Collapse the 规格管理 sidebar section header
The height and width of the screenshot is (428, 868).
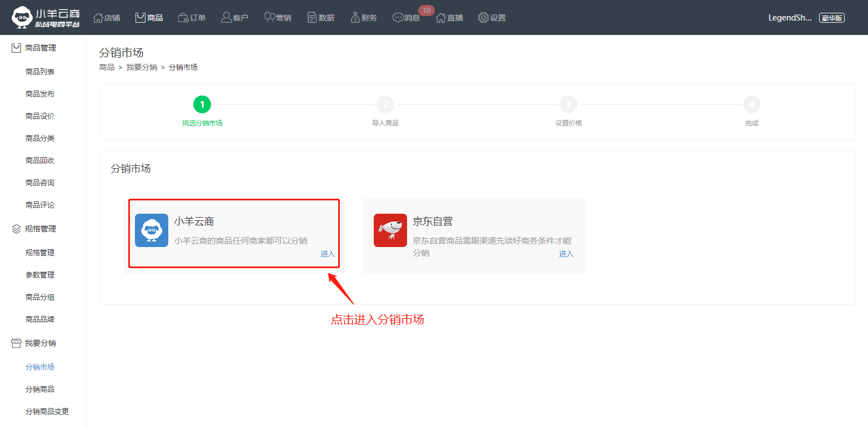click(40, 229)
